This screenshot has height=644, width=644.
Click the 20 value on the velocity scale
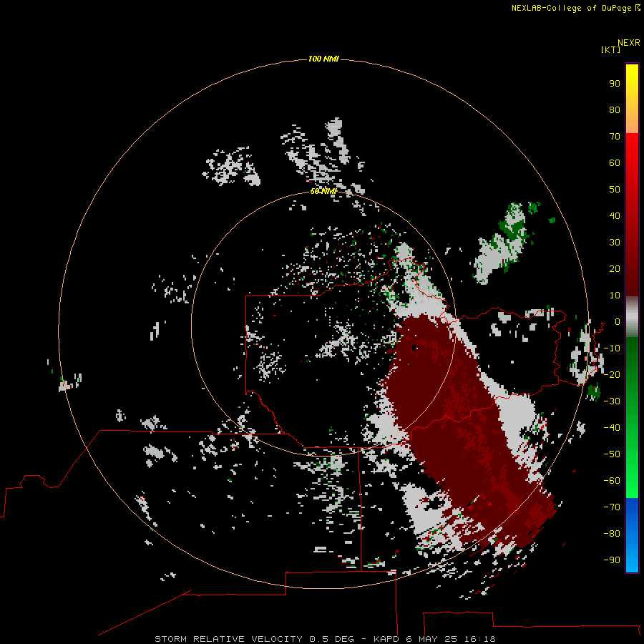[x=615, y=269]
